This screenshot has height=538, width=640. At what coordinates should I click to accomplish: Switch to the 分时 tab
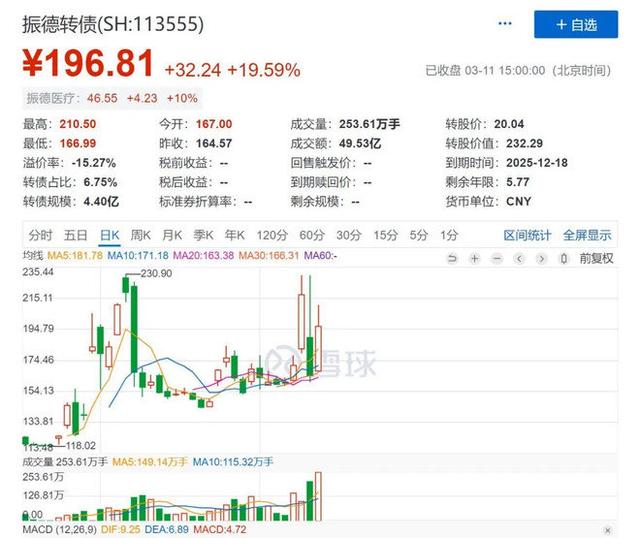pyautogui.click(x=40, y=235)
